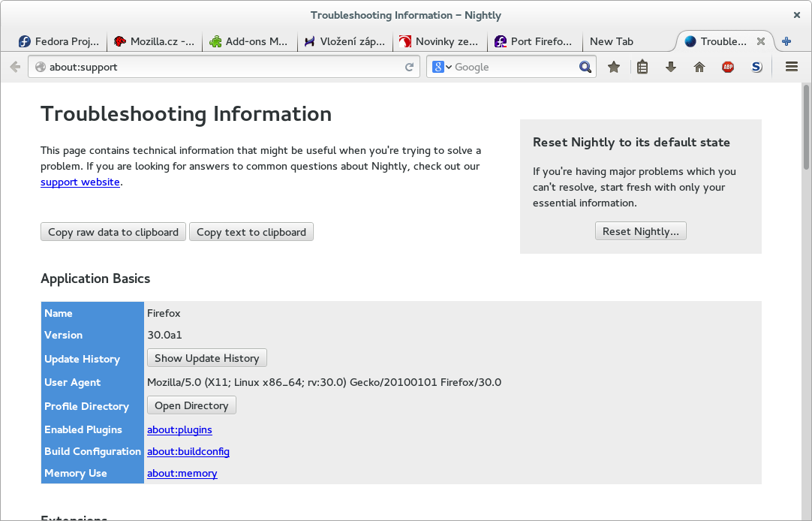Open a new tab with plus icon
The image size is (812, 521).
coord(786,41)
